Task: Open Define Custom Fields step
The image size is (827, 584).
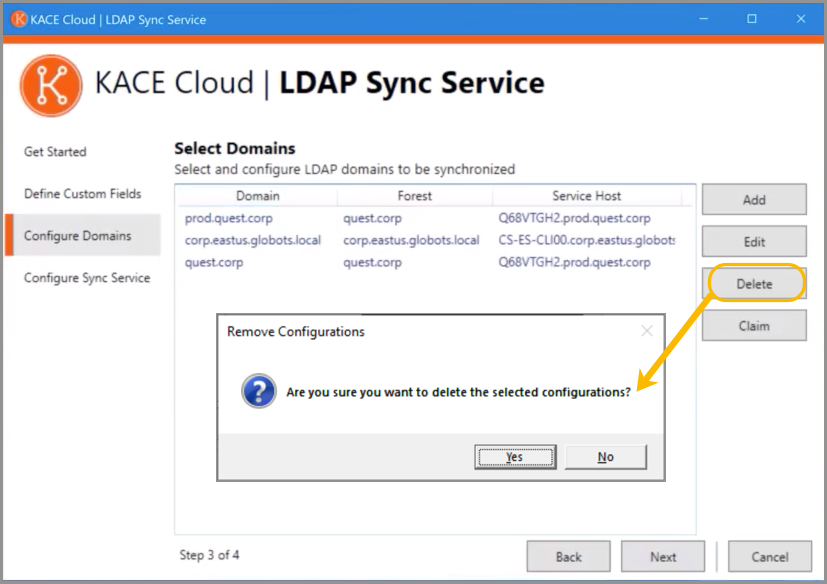Action: (x=83, y=194)
